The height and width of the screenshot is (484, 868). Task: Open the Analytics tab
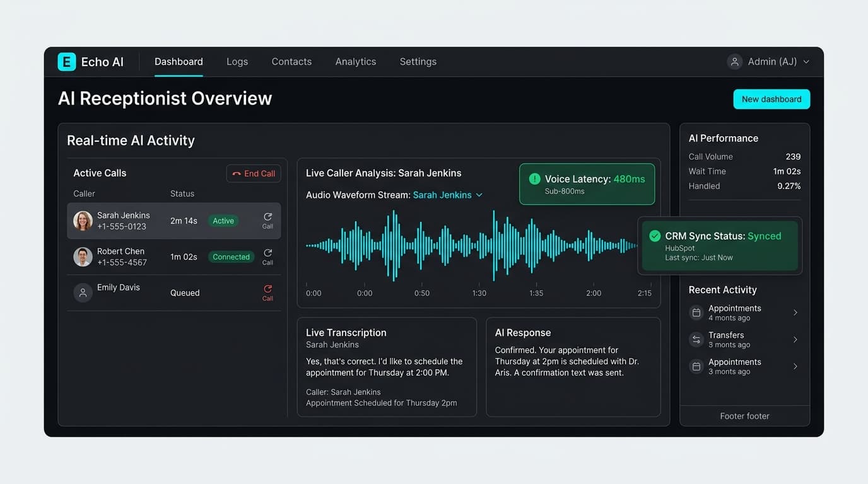[356, 62]
